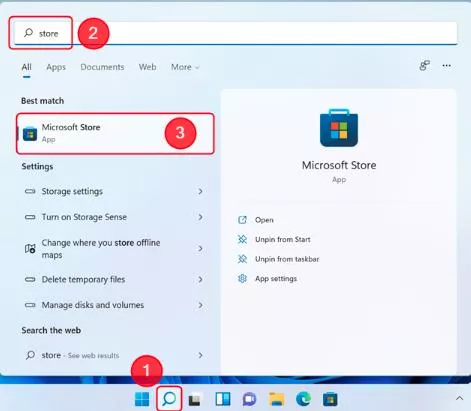Select the All tab
This screenshot has height=411, width=471.
coord(26,67)
